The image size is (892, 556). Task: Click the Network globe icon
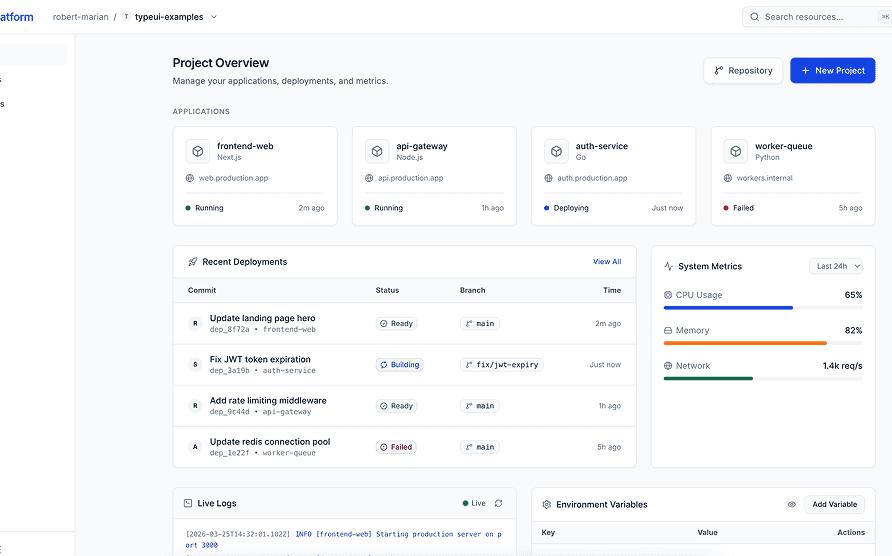point(668,366)
